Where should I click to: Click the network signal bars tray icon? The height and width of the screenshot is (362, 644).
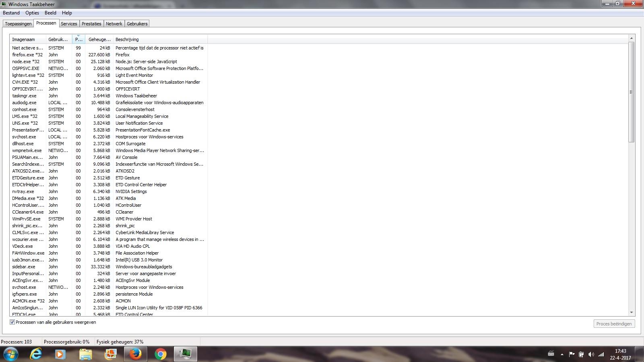pyautogui.click(x=601, y=354)
